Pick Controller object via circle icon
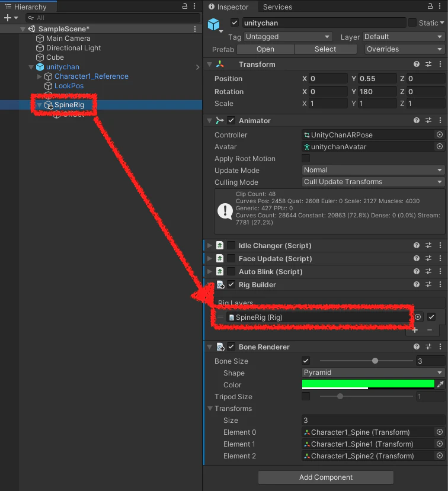 click(x=440, y=134)
